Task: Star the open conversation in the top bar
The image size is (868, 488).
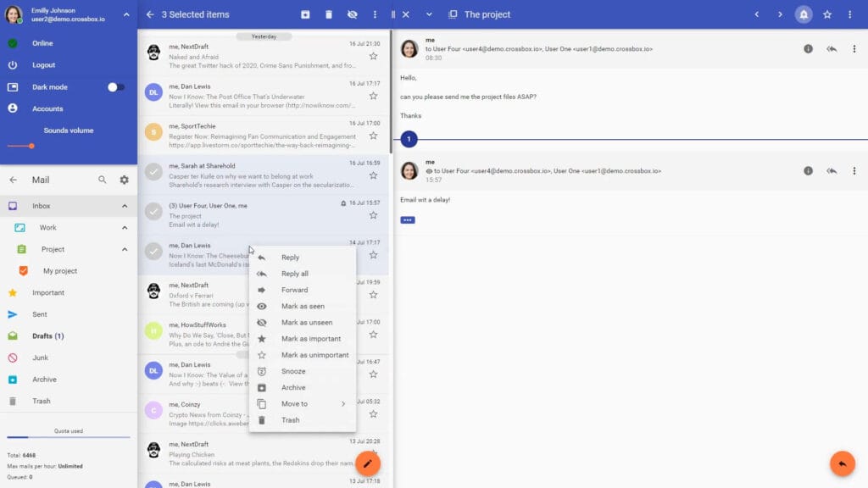Action: [x=827, y=14]
